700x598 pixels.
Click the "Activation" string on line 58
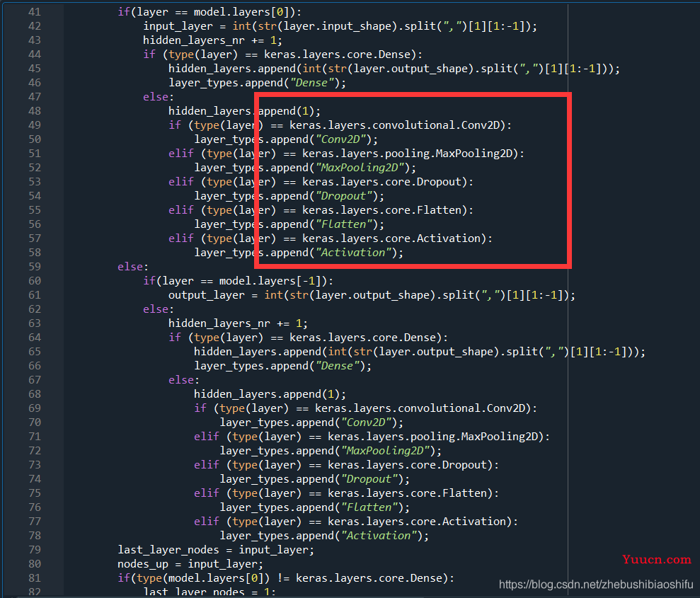click(x=354, y=253)
